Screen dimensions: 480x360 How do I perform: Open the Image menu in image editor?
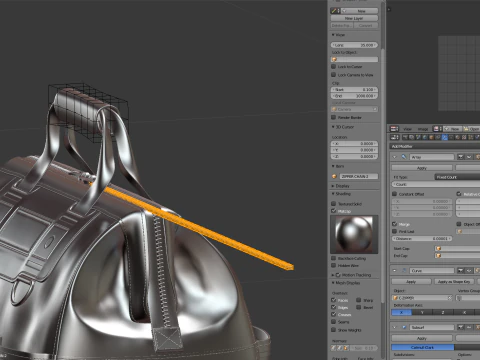coord(423,129)
